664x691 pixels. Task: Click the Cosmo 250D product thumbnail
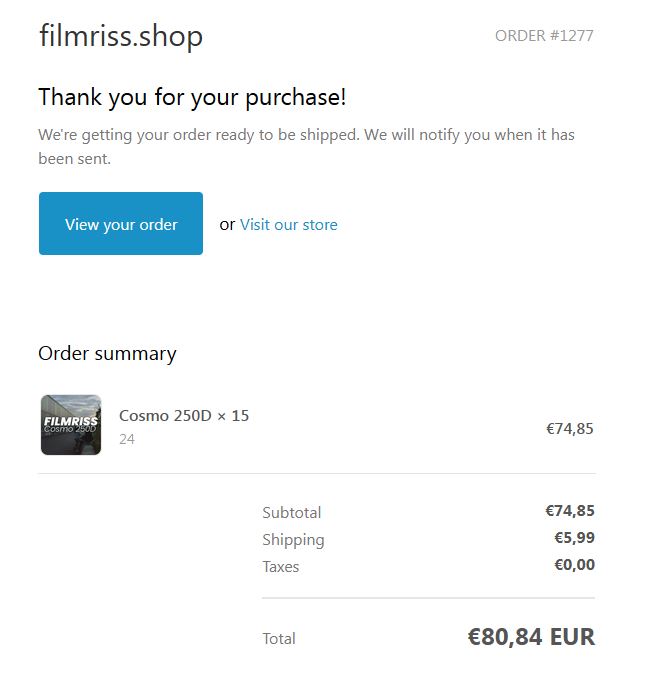71,425
